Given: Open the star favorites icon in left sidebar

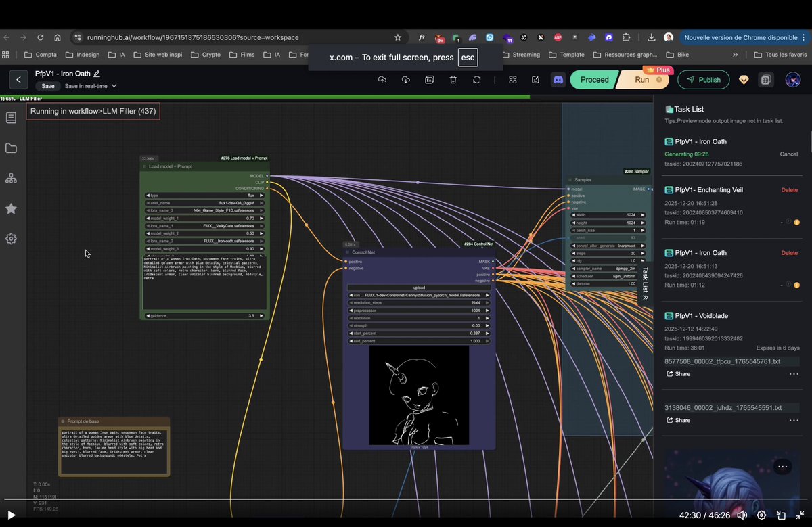Looking at the screenshot, I should tap(11, 208).
